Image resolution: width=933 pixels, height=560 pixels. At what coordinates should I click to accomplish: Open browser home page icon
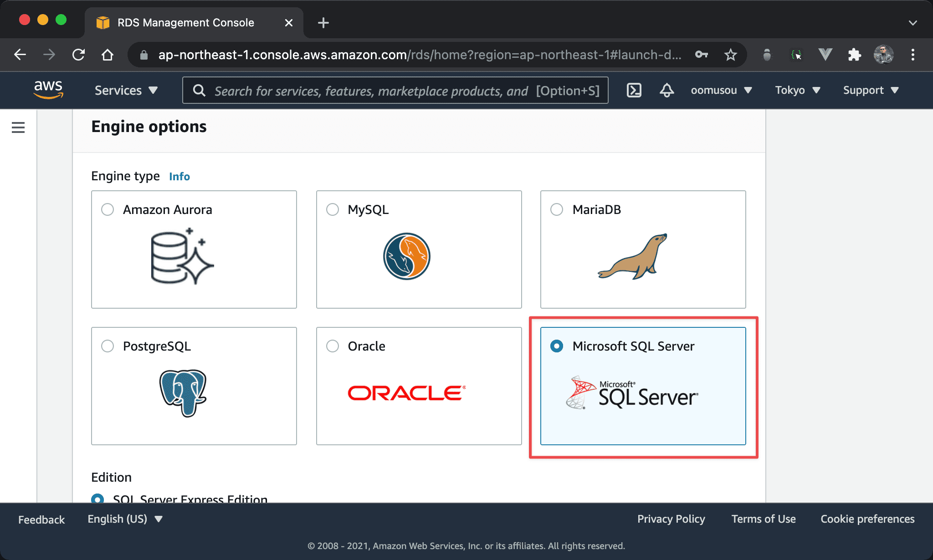(108, 55)
